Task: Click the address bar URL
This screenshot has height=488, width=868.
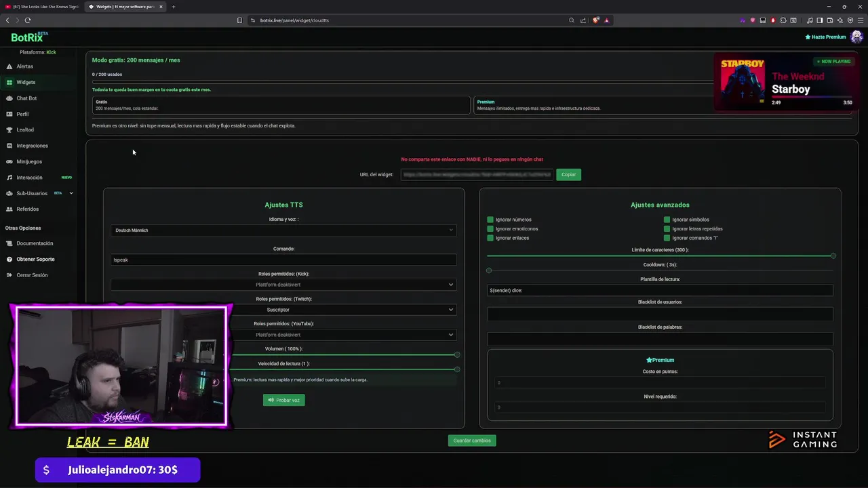Action: (x=294, y=20)
